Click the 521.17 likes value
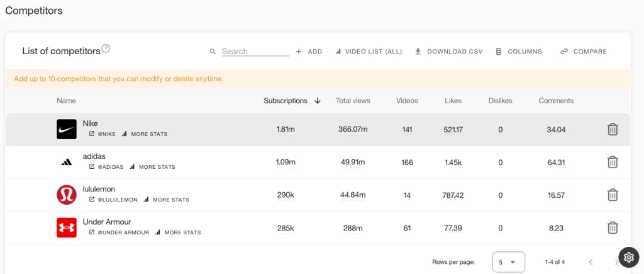This screenshot has width=644, height=274. 453,130
